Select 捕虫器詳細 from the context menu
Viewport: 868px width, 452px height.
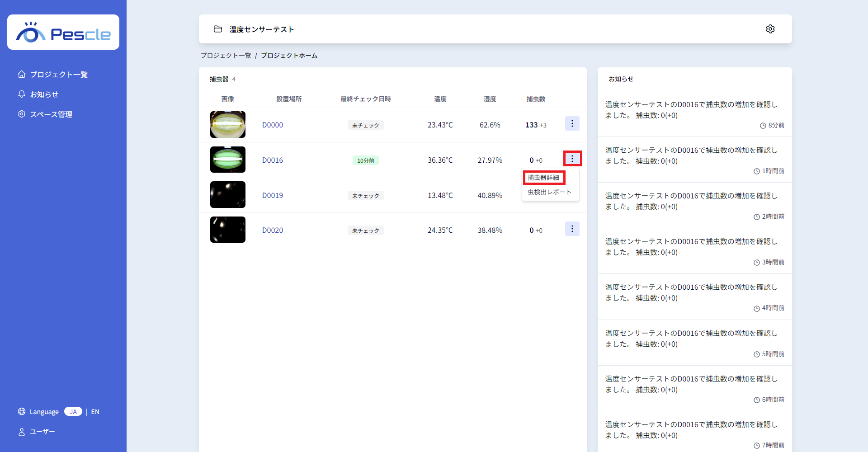[x=543, y=178]
